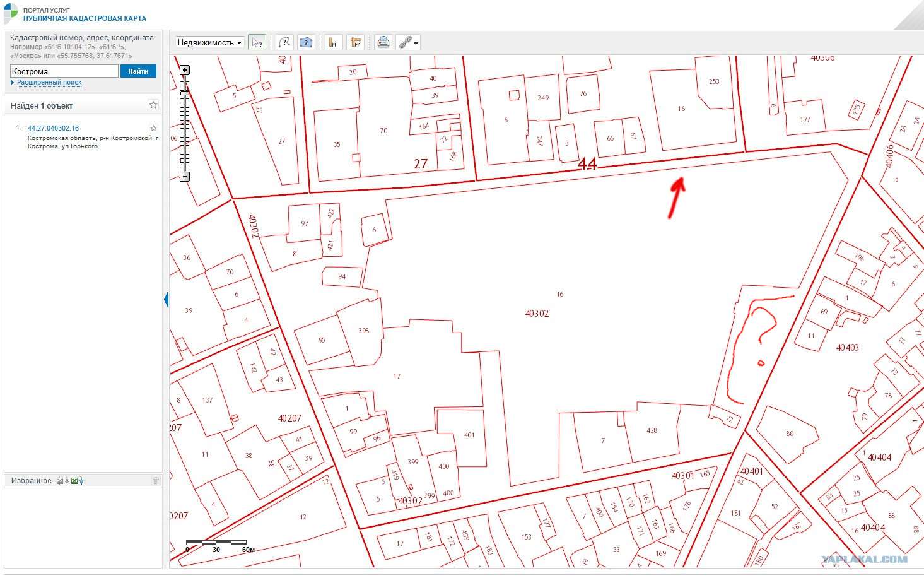Click parcel 137 on the map
The width and height of the screenshot is (924, 578).
point(208,400)
